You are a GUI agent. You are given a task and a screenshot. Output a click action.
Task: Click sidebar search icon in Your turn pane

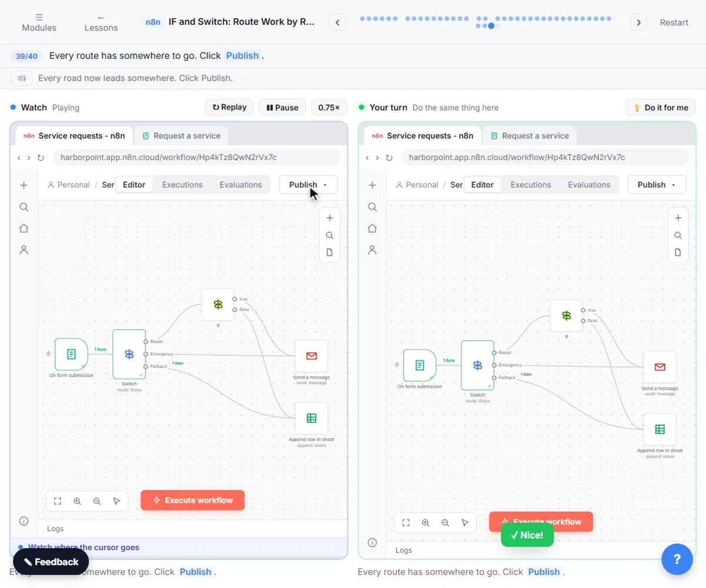pos(372,207)
